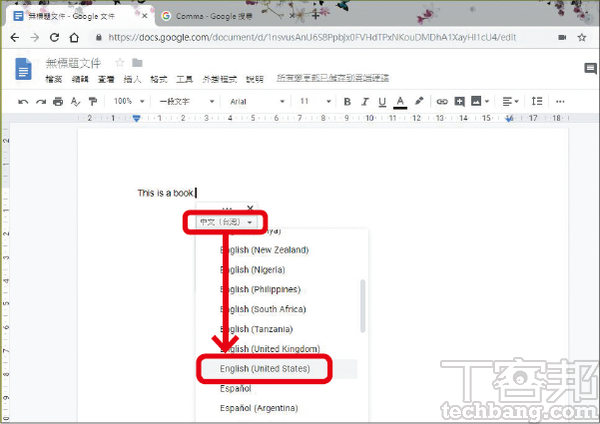Open the 說明 menu
Image resolution: width=600 pixels, height=424 pixels.
click(255, 79)
